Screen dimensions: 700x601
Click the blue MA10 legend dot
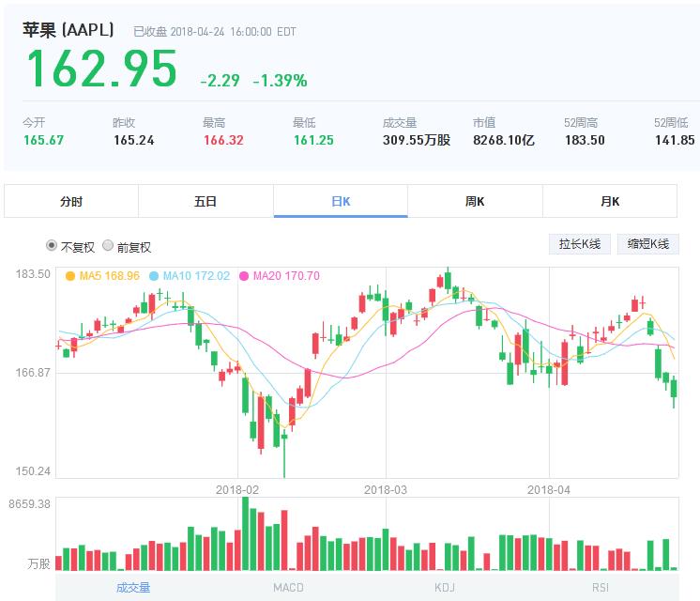(x=154, y=276)
